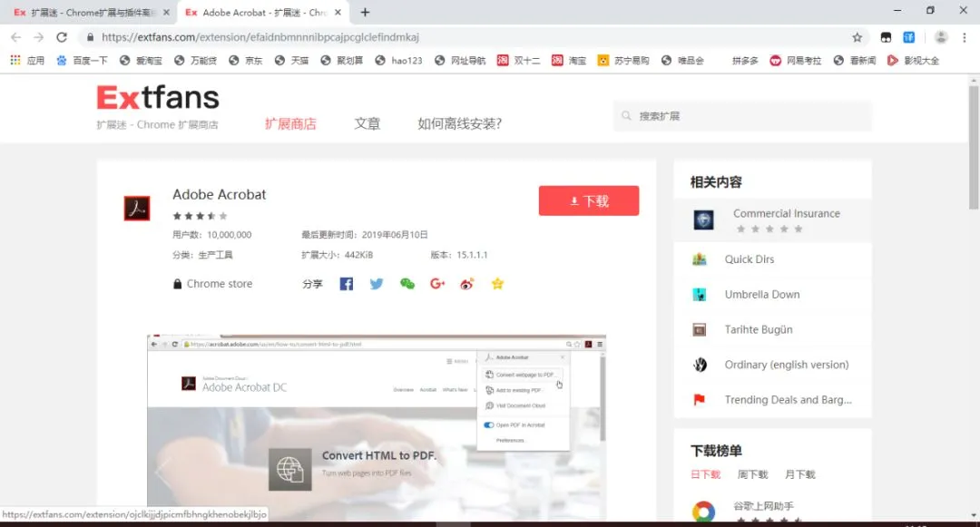980x527 pixels.
Task: Click the 谷歌上网助手 colorful icon
Action: pos(704,512)
